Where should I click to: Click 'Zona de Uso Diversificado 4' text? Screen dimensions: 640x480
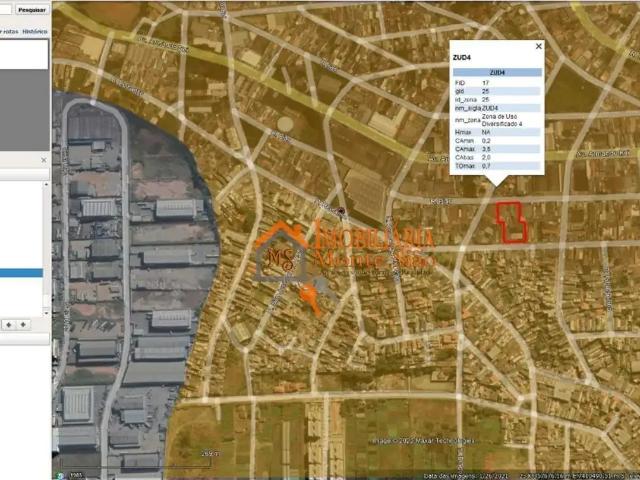pos(502,120)
